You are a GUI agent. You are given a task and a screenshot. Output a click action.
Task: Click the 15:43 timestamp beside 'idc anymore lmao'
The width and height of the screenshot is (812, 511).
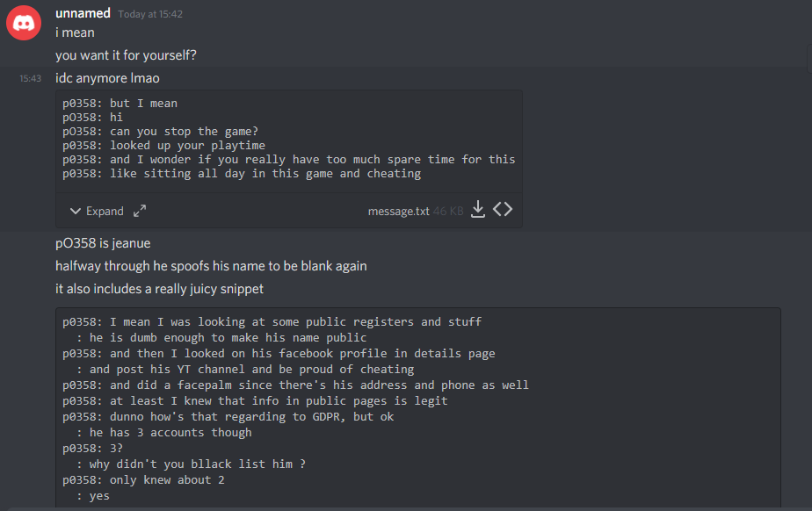tap(31, 78)
